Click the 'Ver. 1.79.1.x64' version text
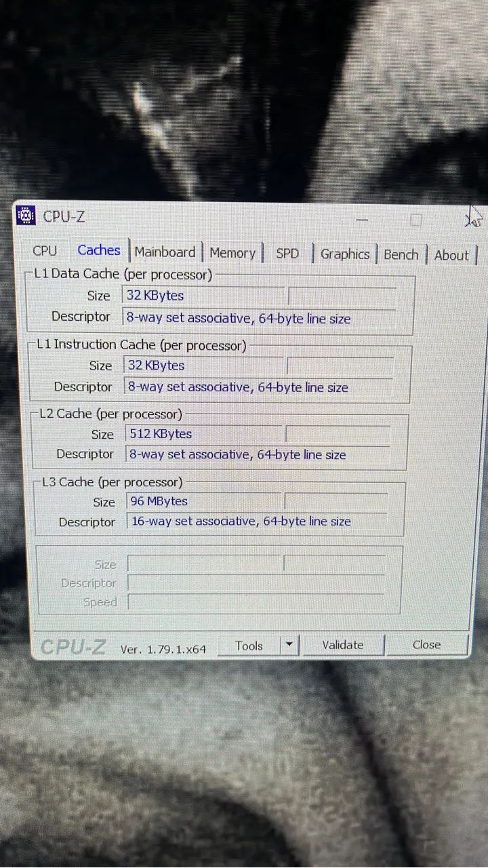The image size is (488, 868). tap(163, 649)
